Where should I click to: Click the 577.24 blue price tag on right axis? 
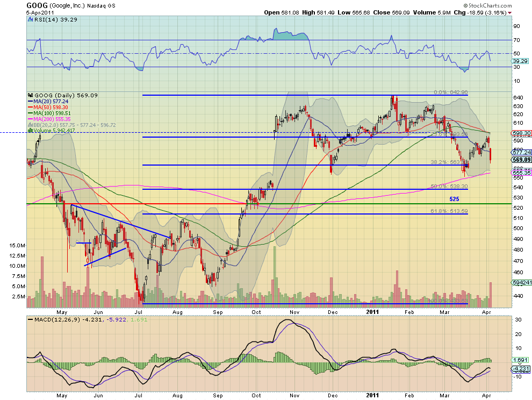pyautogui.click(x=522, y=153)
